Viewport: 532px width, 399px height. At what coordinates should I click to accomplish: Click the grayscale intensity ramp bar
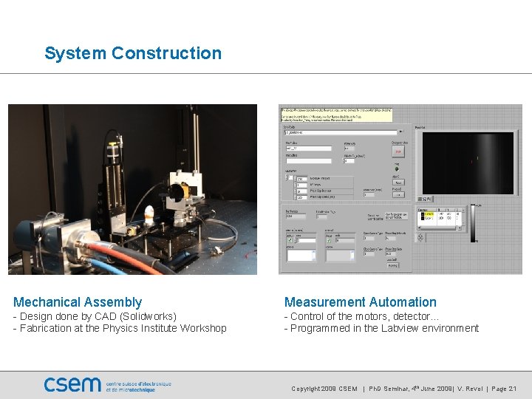473,223
